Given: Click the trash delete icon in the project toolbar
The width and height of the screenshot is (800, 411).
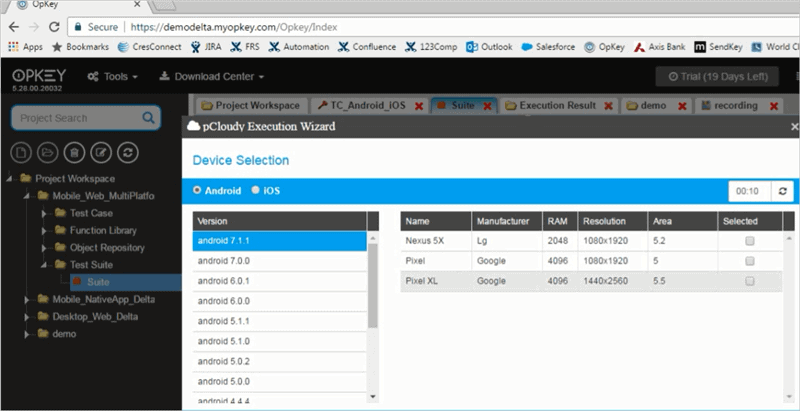Looking at the screenshot, I should click(x=74, y=153).
